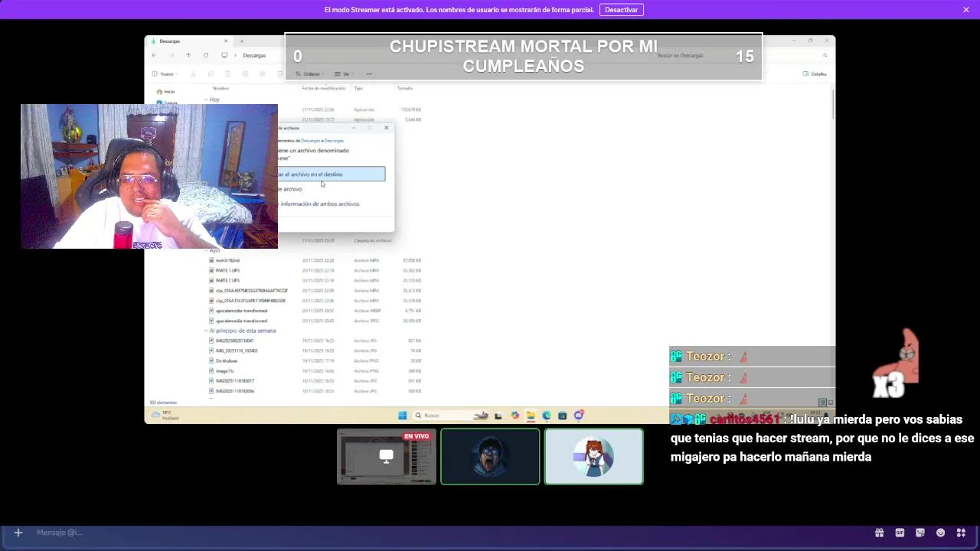Collapse the Hoy group
Image resolution: width=980 pixels, height=551 pixels.
click(x=206, y=99)
